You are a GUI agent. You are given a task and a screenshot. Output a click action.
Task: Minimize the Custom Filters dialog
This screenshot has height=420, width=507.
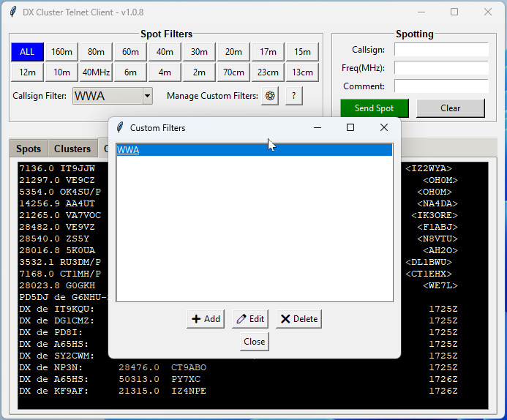coord(318,127)
